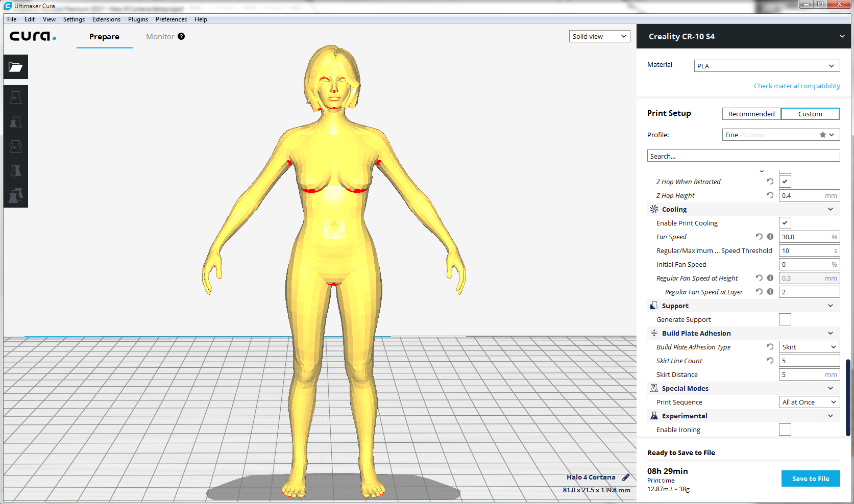Screen dimensions: 854x504
Task: Click the Cooling category fan icon
Action: click(654, 209)
